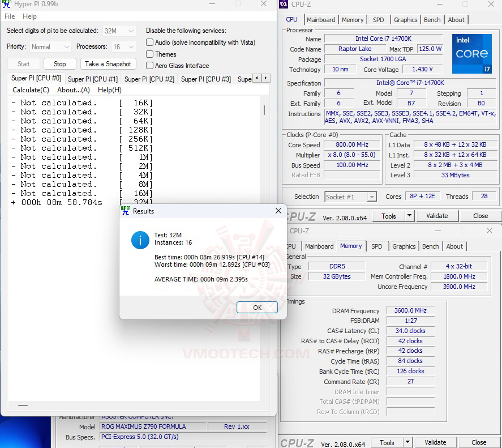Click ROG MAXIMUS Z790 FORMULA model field
The image size is (502, 448).
[153, 426]
